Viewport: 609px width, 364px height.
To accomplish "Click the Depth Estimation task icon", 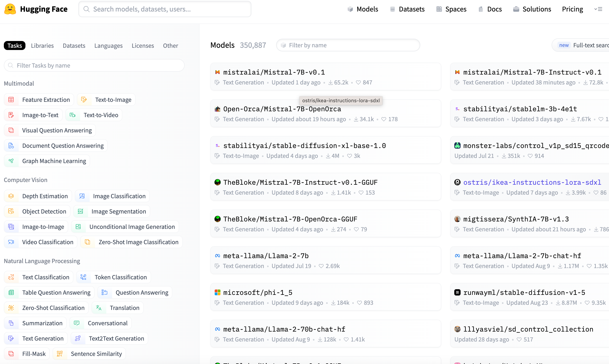I will click(11, 196).
